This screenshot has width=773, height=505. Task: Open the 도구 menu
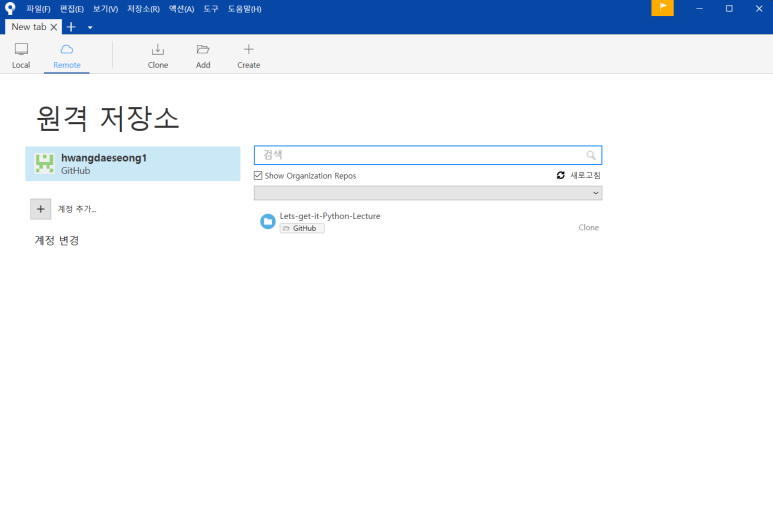pyautogui.click(x=211, y=9)
